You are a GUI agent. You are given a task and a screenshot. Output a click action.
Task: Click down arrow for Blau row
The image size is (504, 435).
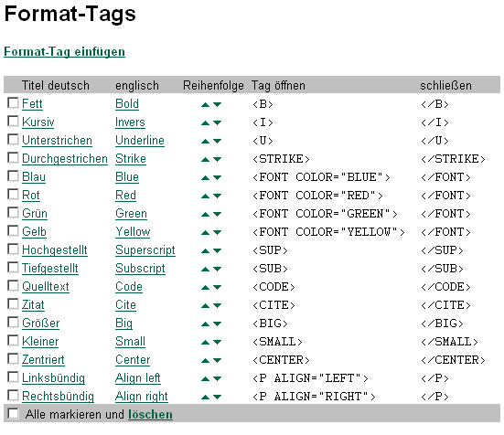point(218,178)
